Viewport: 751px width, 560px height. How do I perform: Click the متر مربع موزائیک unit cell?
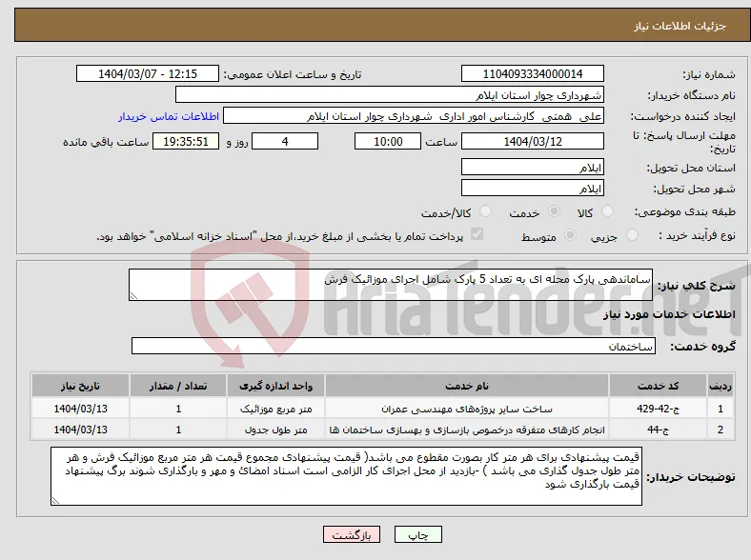(x=275, y=409)
